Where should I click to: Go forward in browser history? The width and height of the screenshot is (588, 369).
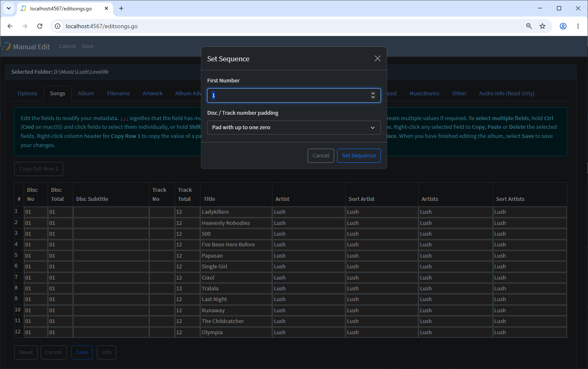click(x=25, y=26)
